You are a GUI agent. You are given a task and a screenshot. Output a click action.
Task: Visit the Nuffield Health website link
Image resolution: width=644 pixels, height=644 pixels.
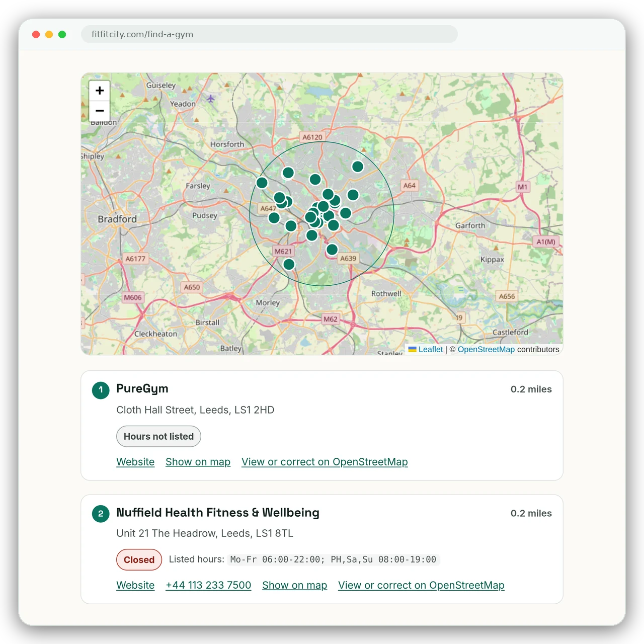pyautogui.click(x=135, y=585)
